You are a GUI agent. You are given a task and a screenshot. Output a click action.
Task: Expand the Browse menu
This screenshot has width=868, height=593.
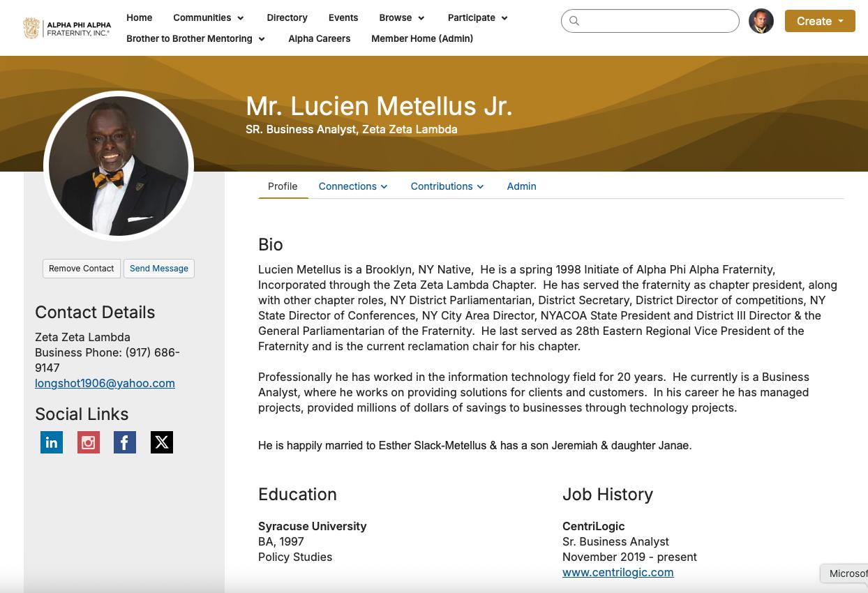pyautogui.click(x=402, y=18)
